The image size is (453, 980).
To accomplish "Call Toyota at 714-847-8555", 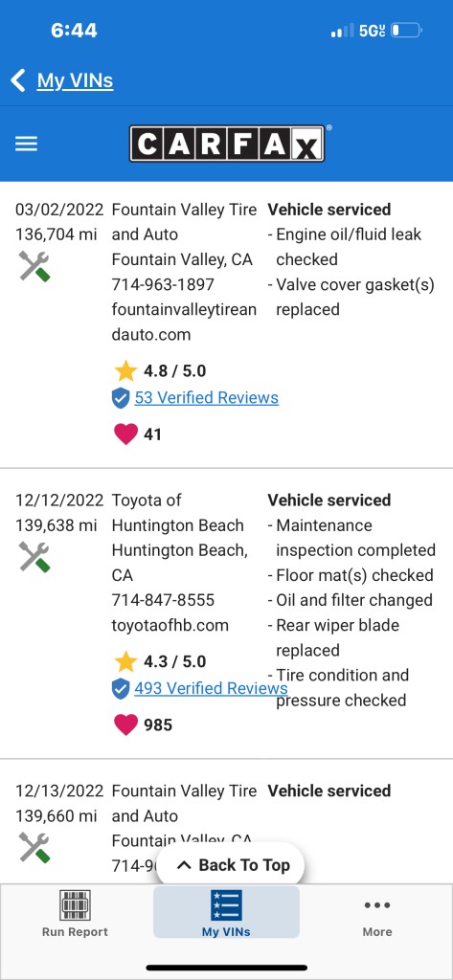I will tap(163, 600).
